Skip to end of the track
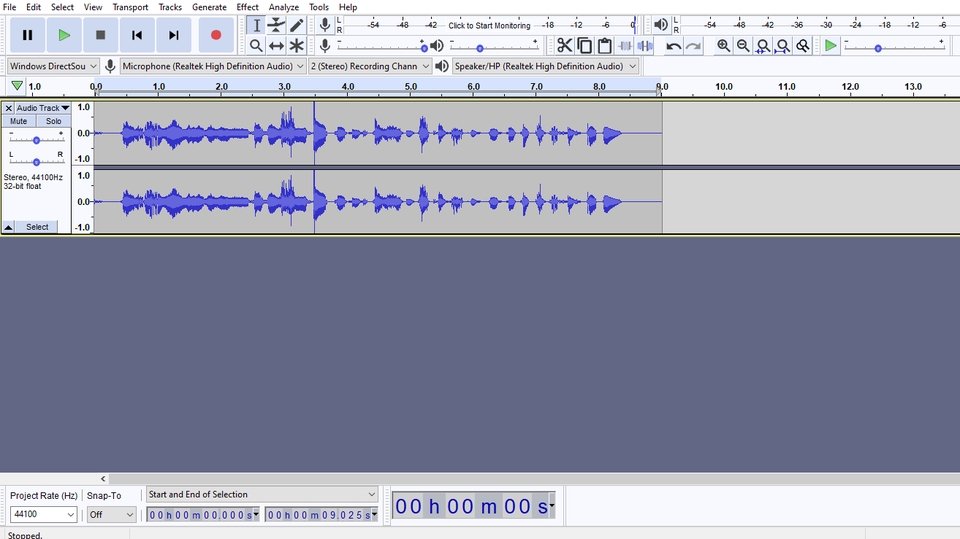The image size is (960, 539). [173, 35]
